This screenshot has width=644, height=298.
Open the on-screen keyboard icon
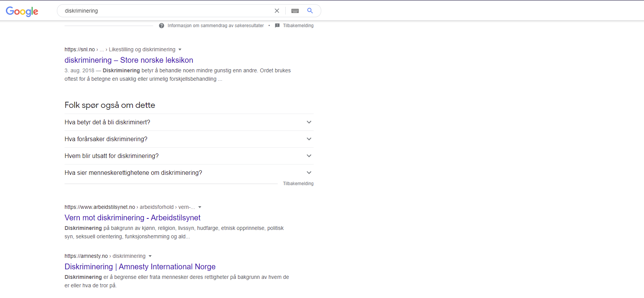295,11
